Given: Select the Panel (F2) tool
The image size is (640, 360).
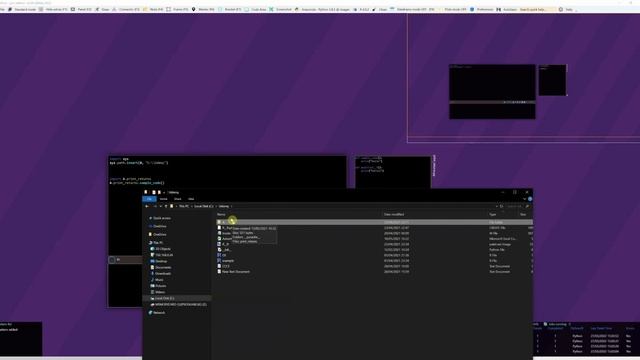Looking at the screenshot, I should (81, 9).
